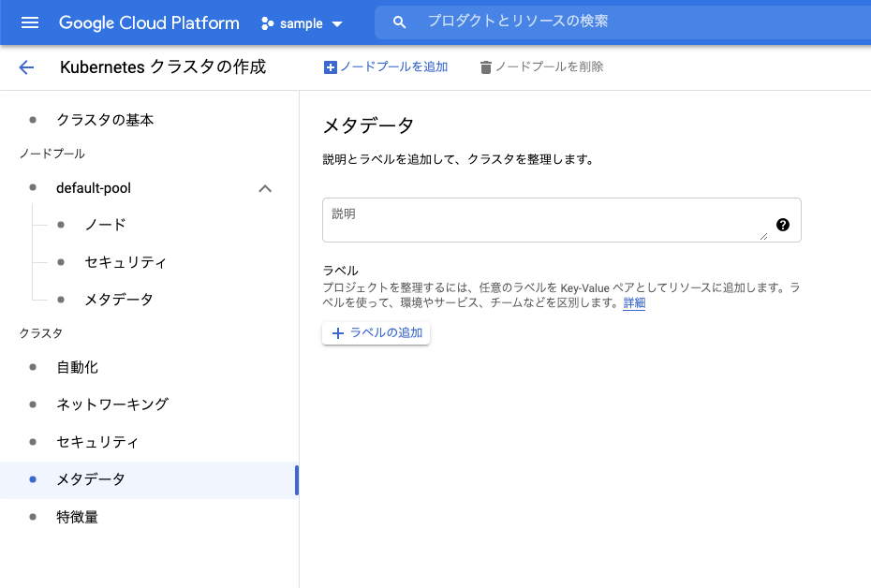Click the add node pool plus icon

click(330, 66)
